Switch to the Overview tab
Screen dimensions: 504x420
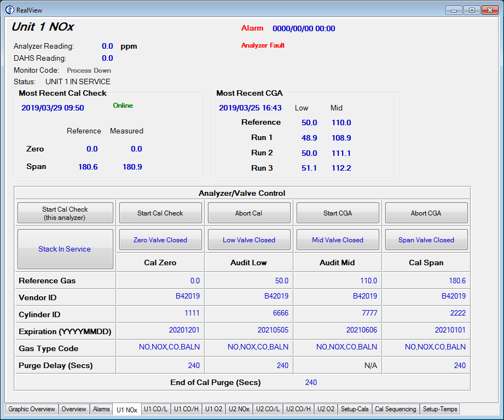coord(74,409)
